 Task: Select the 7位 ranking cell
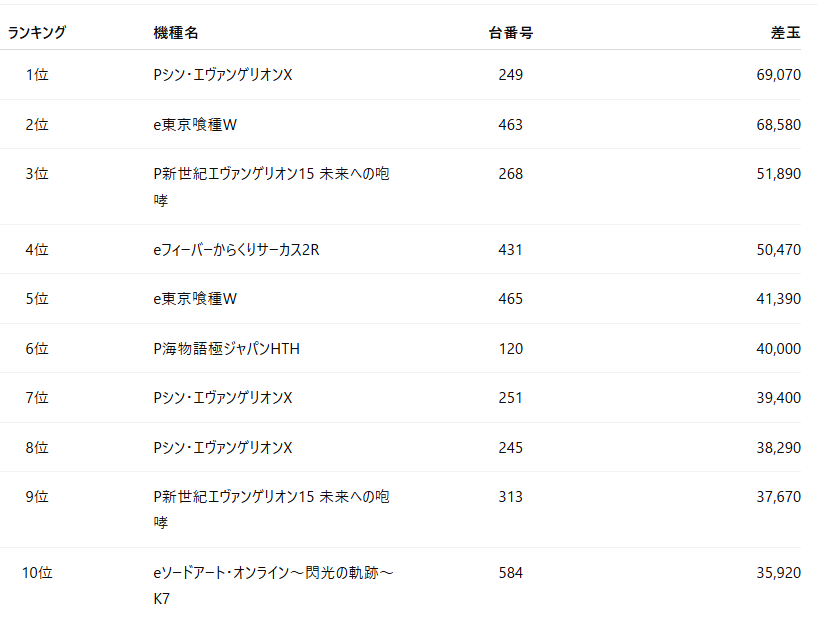pyautogui.click(x=37, y=398)
